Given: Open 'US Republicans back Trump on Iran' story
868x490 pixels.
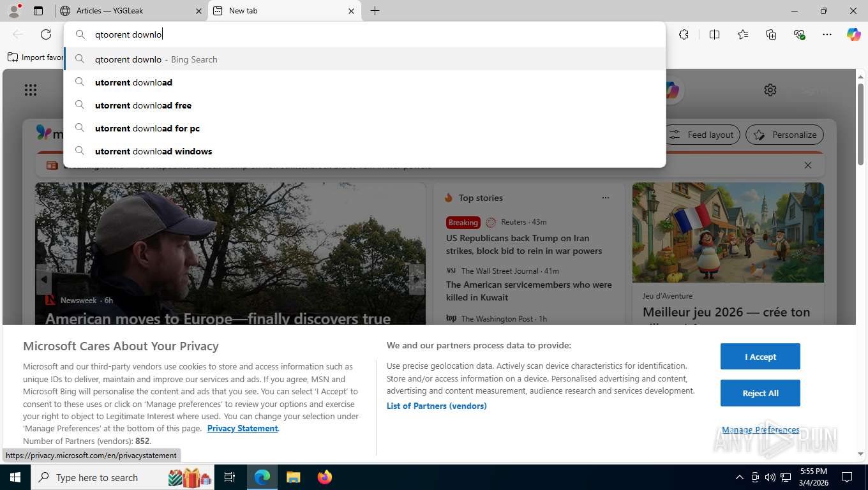Looking at the screenshot, I should [524, 244].
